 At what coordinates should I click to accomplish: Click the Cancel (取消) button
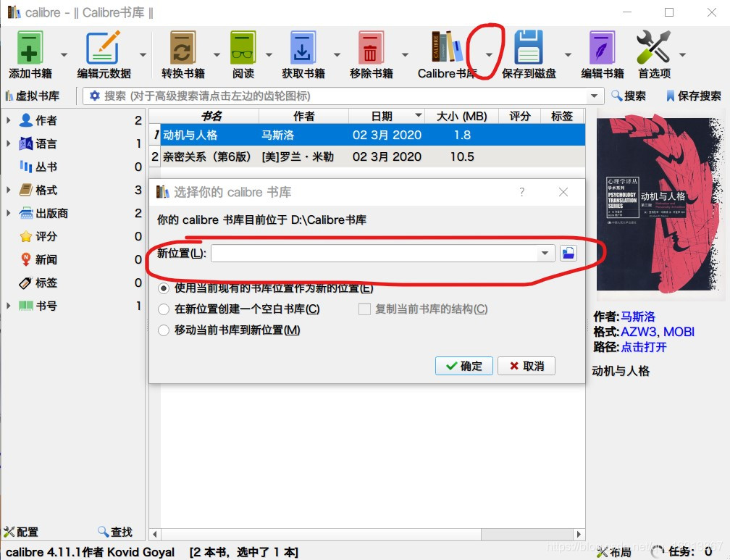click(526, 366)
